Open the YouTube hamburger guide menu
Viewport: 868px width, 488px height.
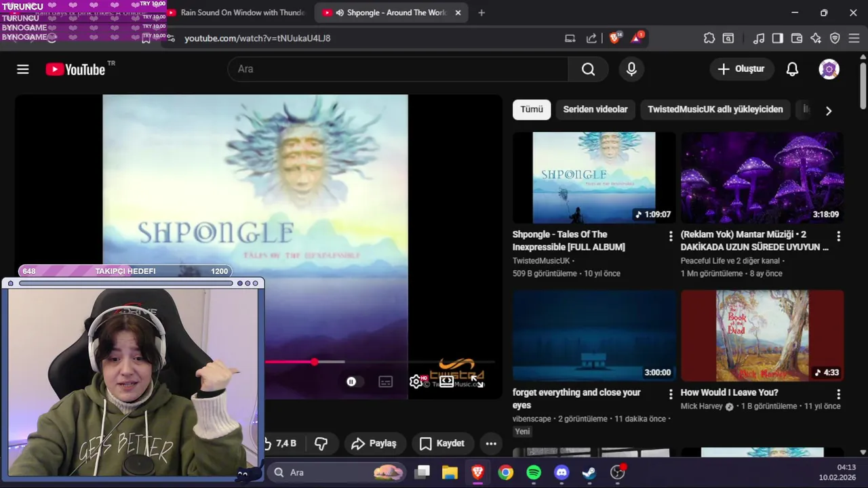[23, 69]
